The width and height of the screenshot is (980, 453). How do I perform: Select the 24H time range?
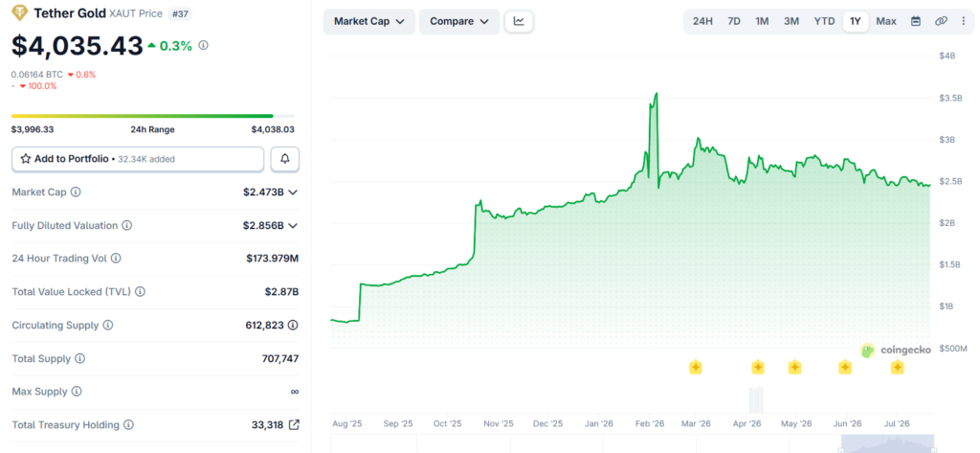[x=702, y=21]
